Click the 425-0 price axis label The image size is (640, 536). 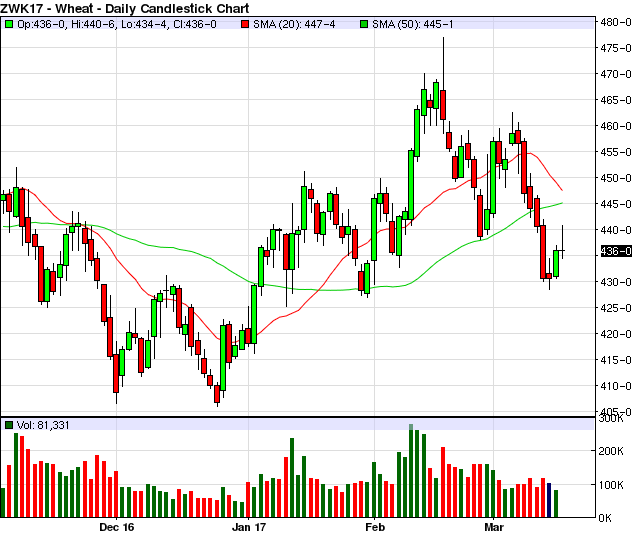(616, 308)
